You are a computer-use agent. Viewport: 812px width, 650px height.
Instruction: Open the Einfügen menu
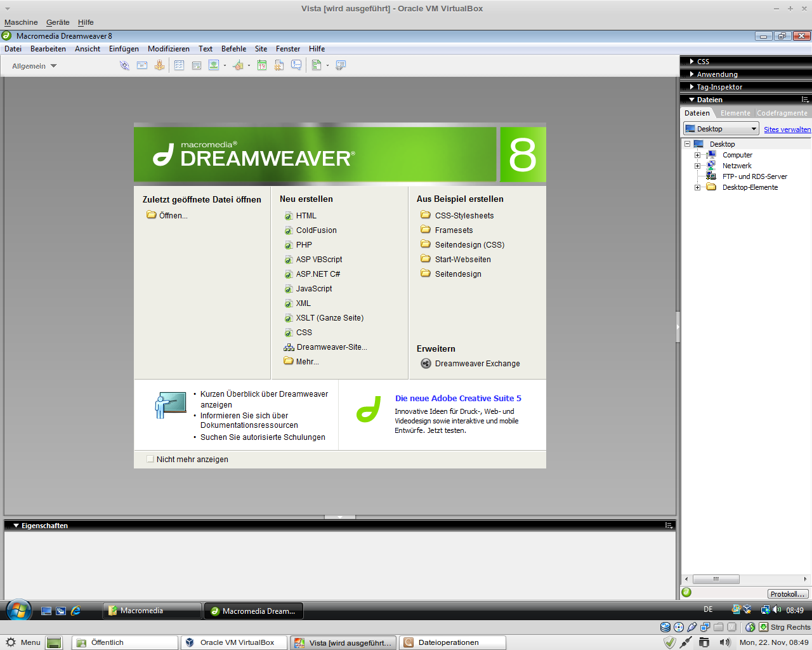[x=124, y=49]
